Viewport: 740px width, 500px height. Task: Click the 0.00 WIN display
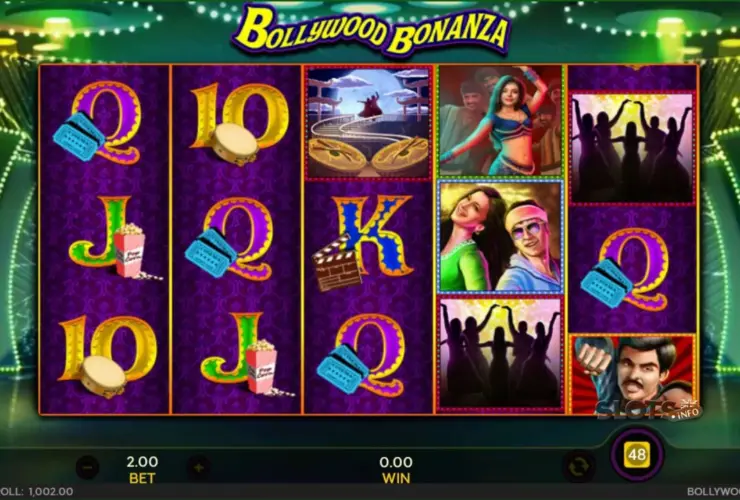[396, 469]
